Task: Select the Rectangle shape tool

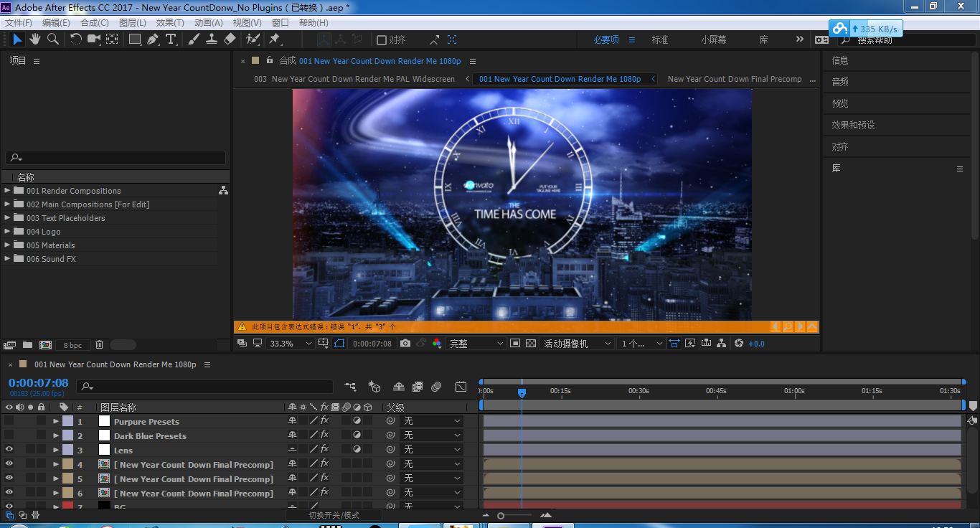Action: (x=135, y=39)
